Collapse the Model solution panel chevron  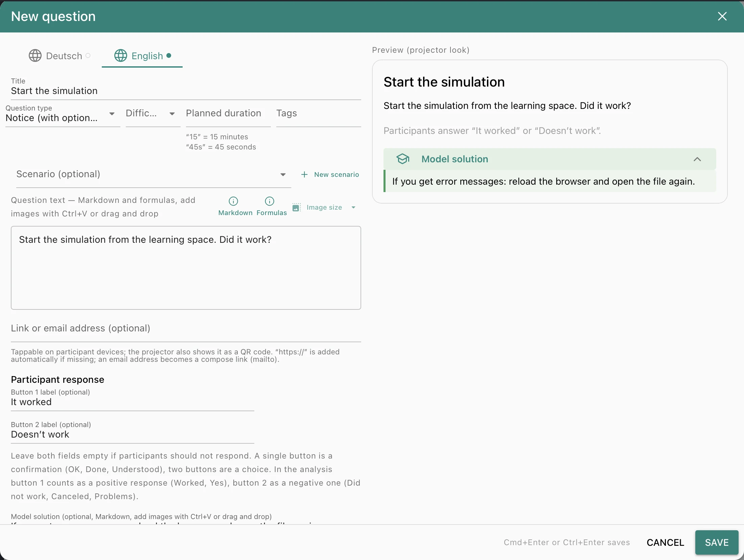697,159
